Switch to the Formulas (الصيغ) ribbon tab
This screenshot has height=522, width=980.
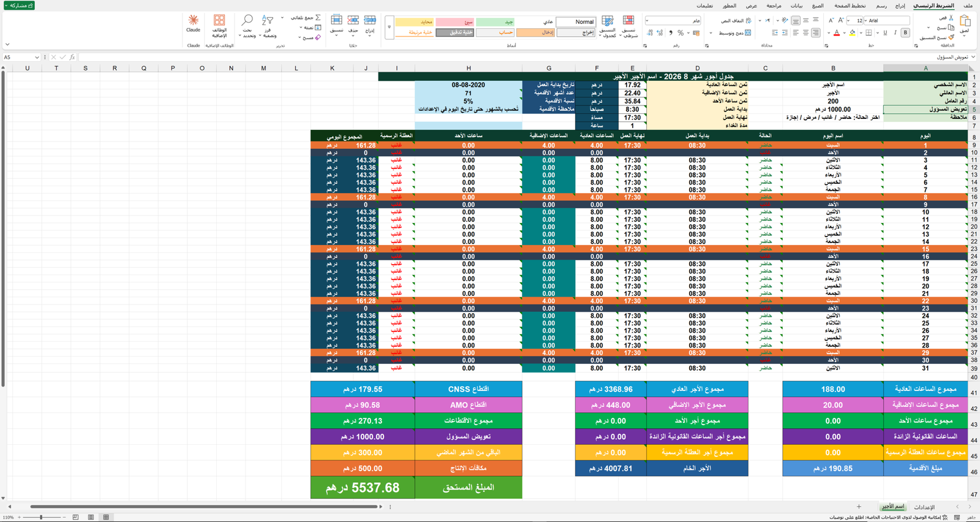[x=818, y=6]
